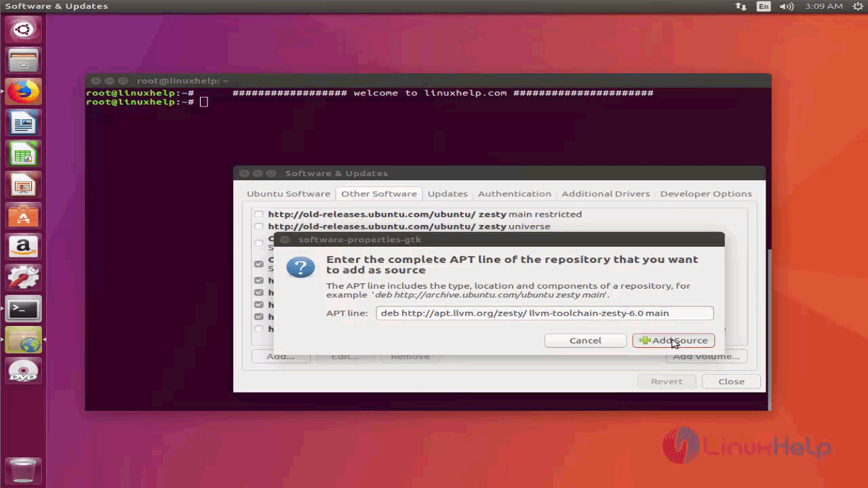Click the Revert button
868x488 pixels.
click(667, 382)
